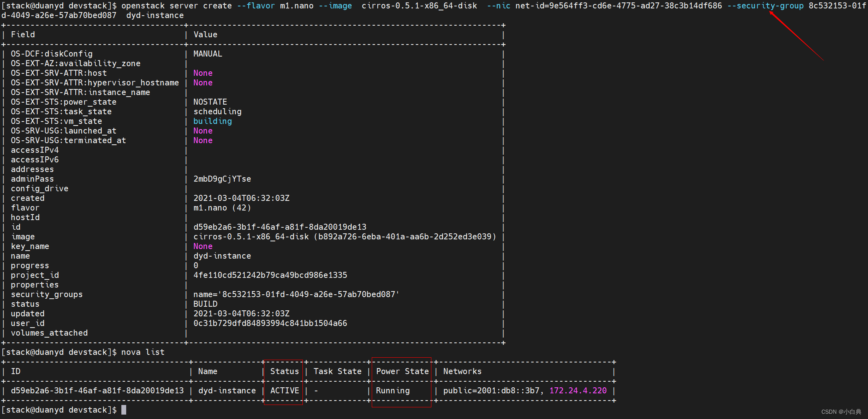Click the '--image' option in command
This screenshot has width=868, height=419.
(336, 6)
